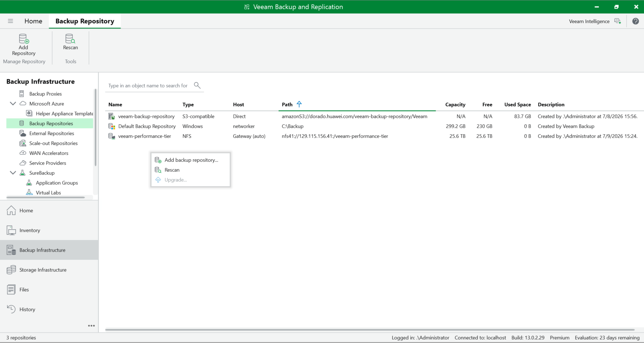Choose Rescan from the context menu
Image resolution: width=644 pixels, height=343 pixels.
click(x=191, y=170)
